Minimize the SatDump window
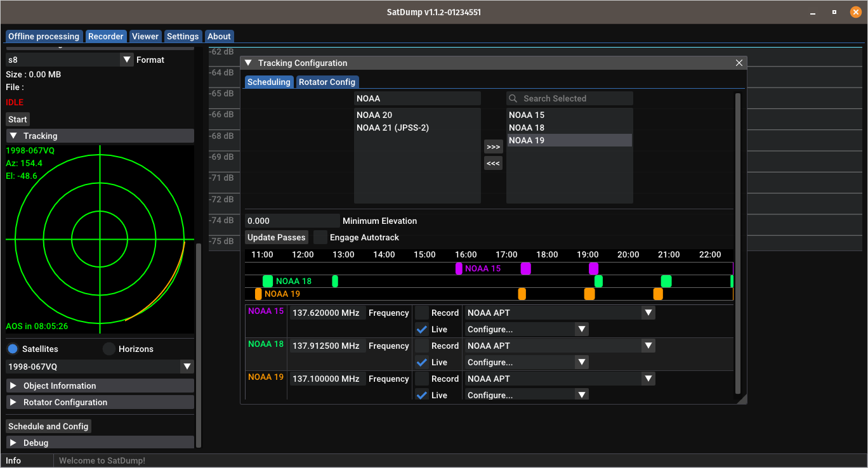The height and width of the screenshot is (468, 868). (x=813, y=12)
